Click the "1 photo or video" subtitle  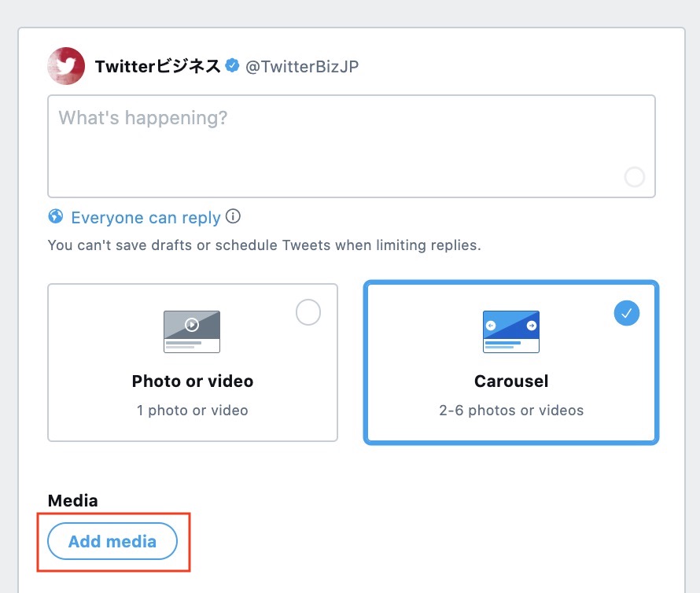(193, 410)
